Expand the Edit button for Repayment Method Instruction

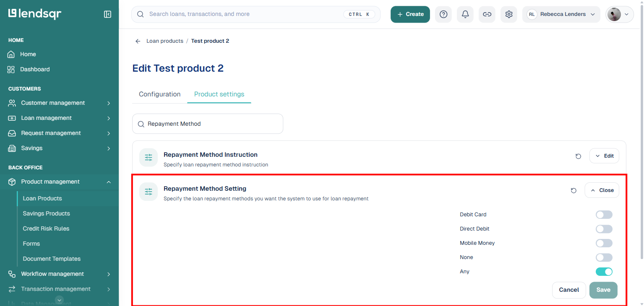point(604,156)
